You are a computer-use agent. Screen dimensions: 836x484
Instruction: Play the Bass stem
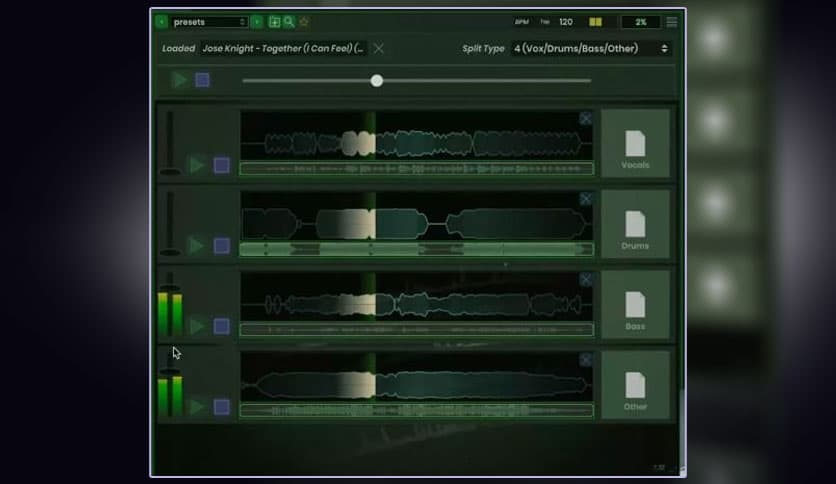pyautogui.click(x=197, y=326)
